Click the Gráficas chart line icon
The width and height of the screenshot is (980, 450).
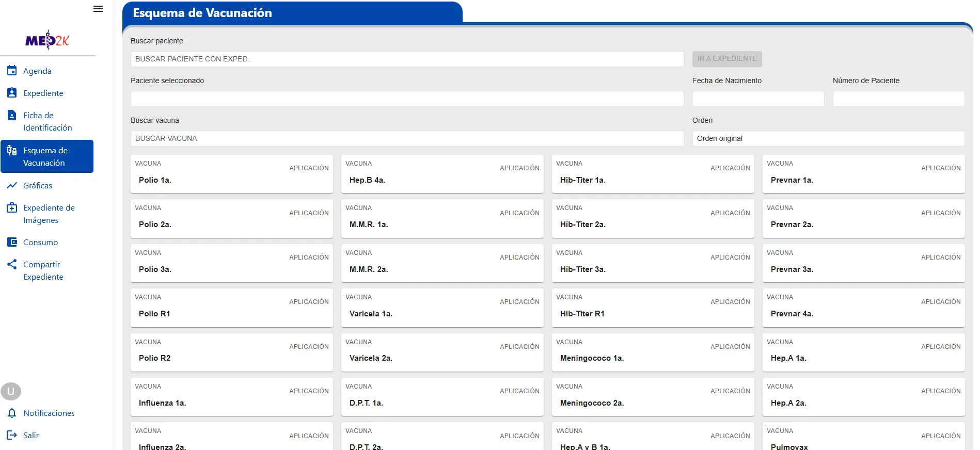tap(12, 185)
